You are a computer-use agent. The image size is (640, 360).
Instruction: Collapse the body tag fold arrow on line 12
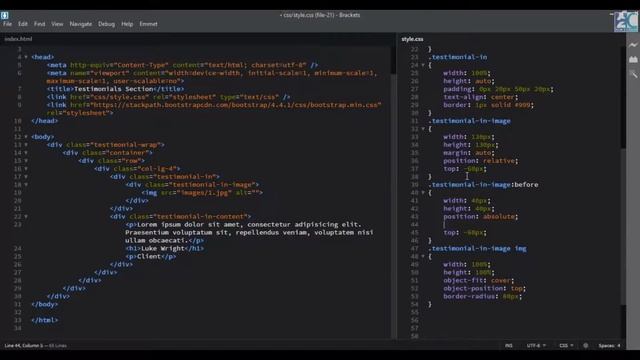(26, 137)
